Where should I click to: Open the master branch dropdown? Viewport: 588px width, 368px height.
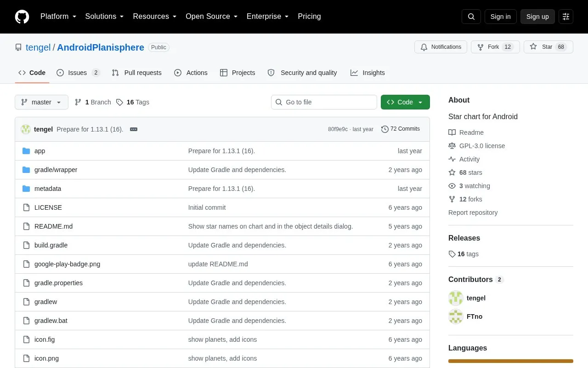(x=41, y=102)
